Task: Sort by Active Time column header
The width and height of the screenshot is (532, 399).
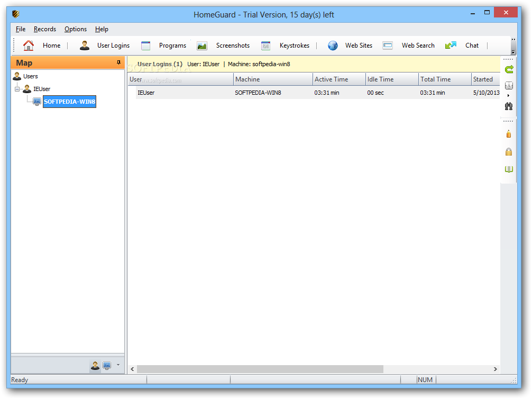Action: (339, 79)
